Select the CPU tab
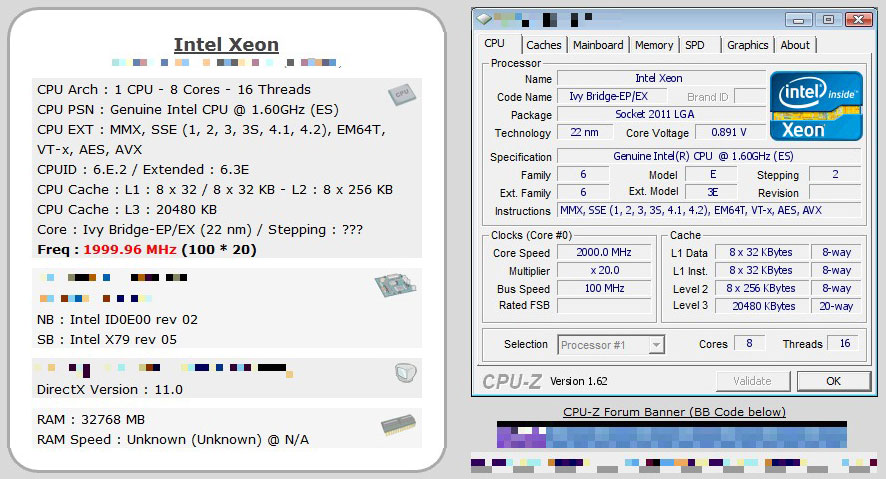The image size is (886, 479). pos(494,43)
